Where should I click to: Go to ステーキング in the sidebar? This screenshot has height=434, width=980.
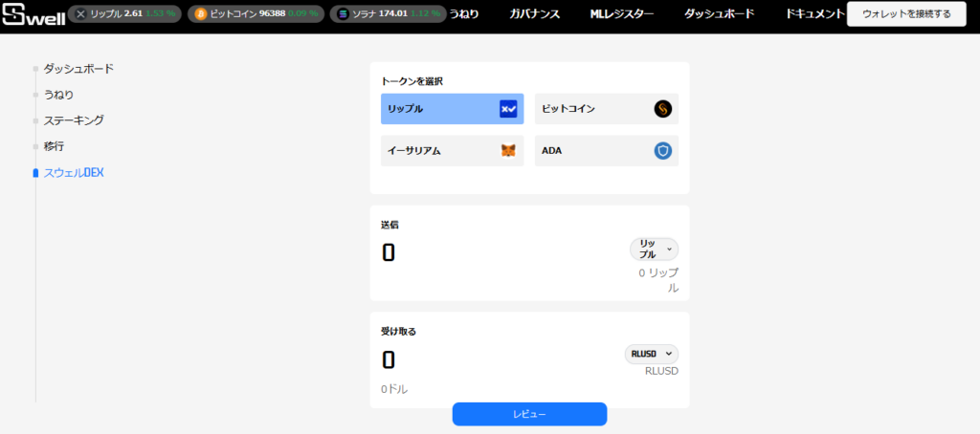74,120
